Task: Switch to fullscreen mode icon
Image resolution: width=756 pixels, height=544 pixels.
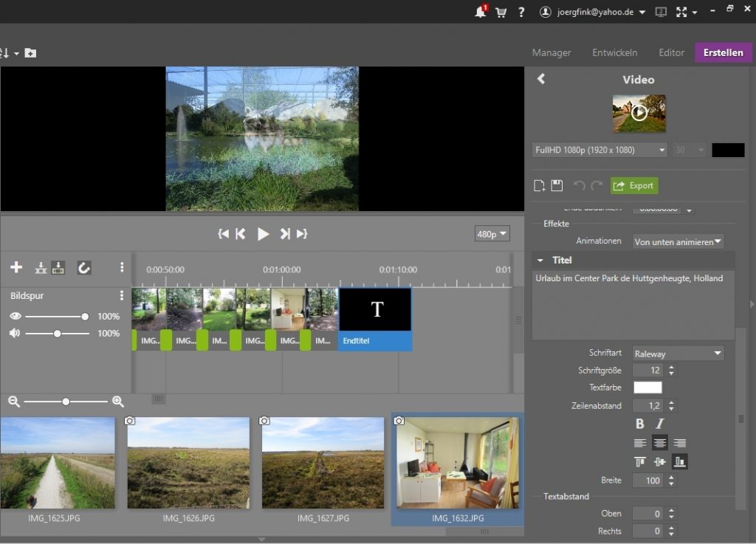Action: [x=681, y=13]
